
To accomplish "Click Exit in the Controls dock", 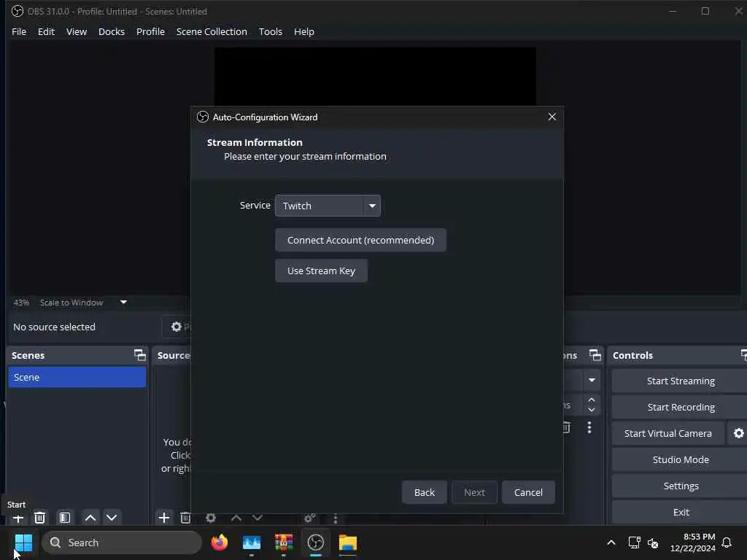I will pyautogui.click(x=681, y=512).
